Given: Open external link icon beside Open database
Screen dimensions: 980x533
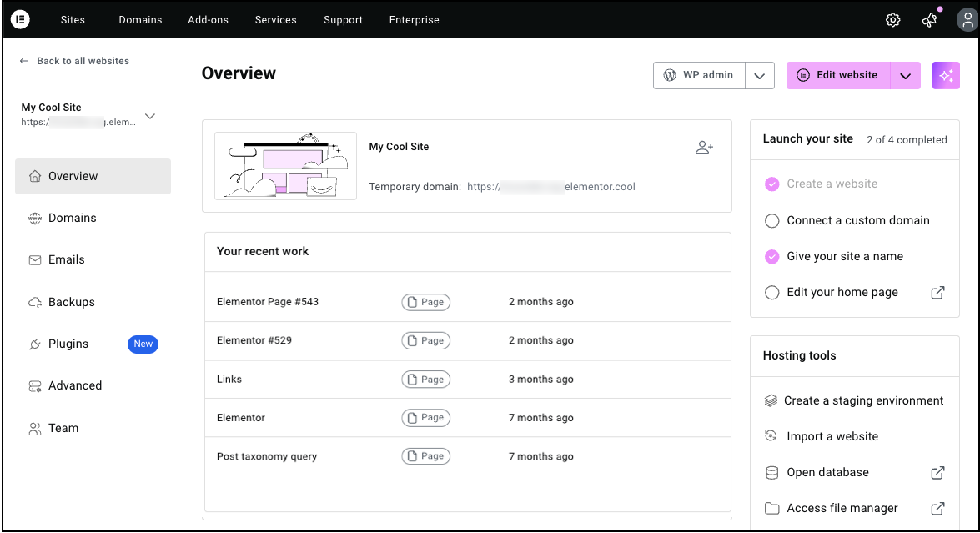Looking at the screenshot, I should tap(937, 473).
